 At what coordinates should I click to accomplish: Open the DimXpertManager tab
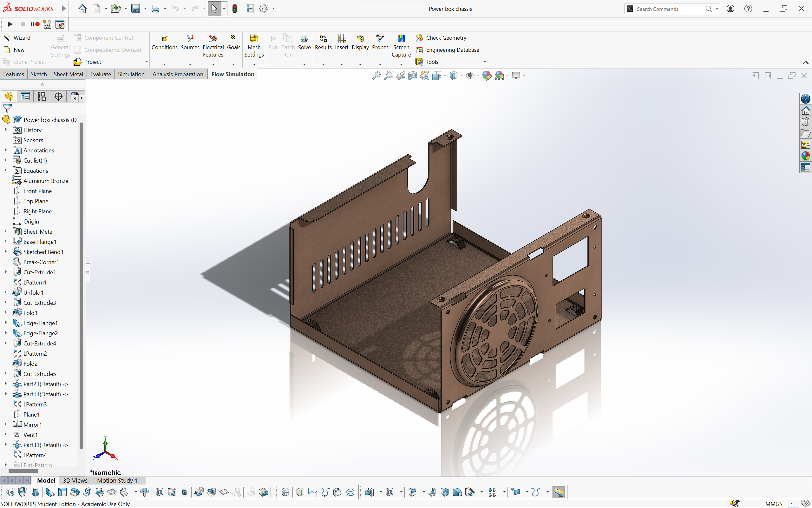[58, 97]
